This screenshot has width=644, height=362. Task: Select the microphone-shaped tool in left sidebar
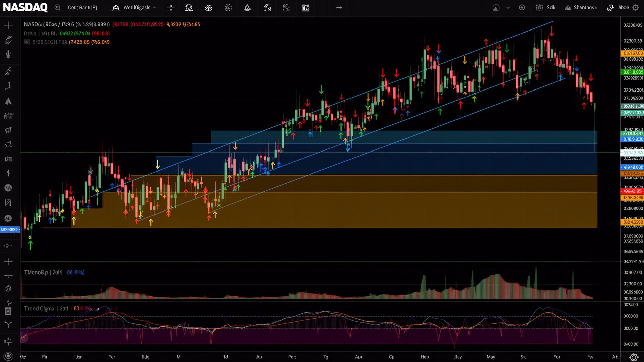coord(8,55)
